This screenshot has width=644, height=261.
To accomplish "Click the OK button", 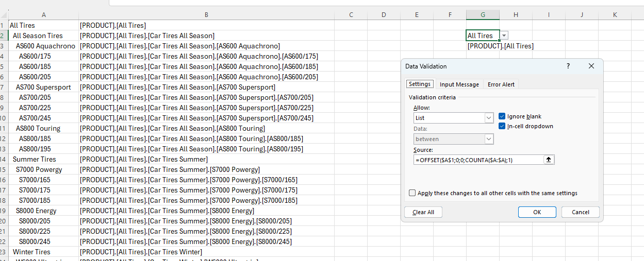I will click(537, 212).
